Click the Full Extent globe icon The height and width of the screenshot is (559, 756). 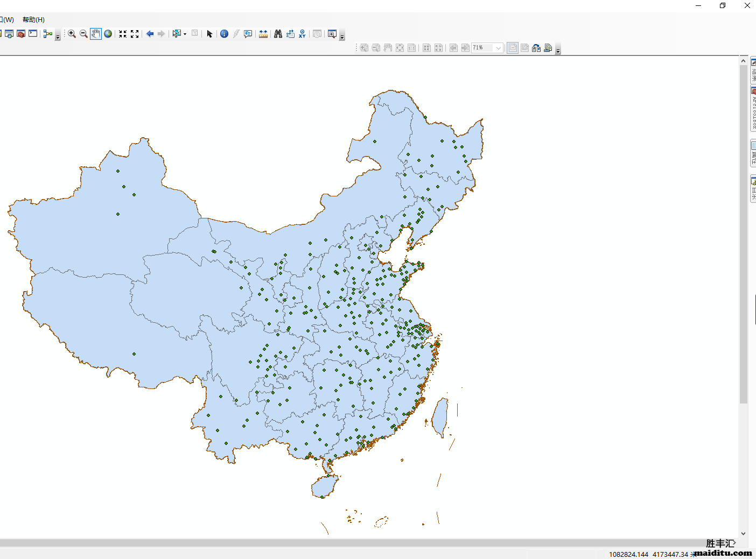point(108,34)
